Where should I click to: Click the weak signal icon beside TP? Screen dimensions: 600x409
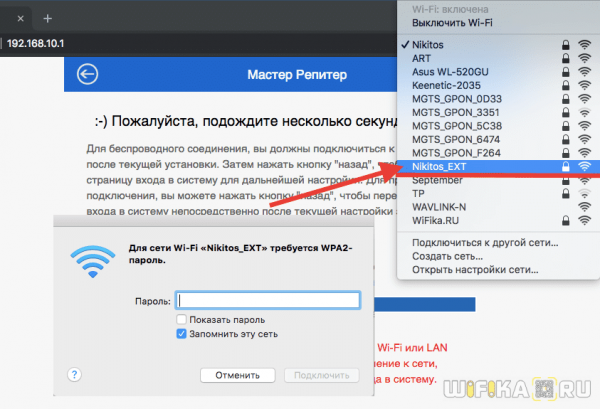584,194
